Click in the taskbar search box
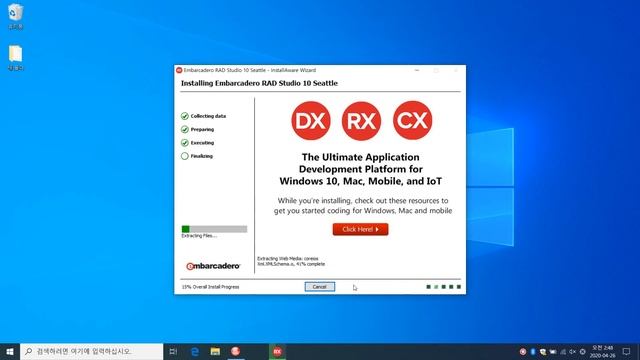640x360 pixels. pos(91,351)
